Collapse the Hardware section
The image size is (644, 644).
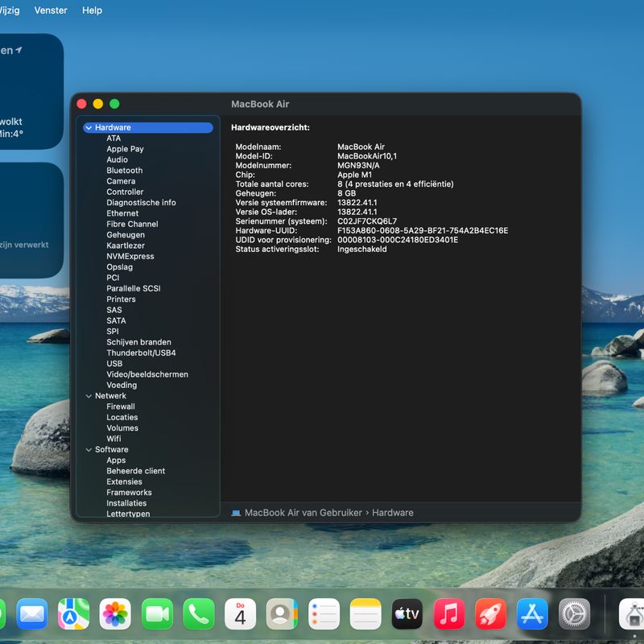tap(89, 128)
